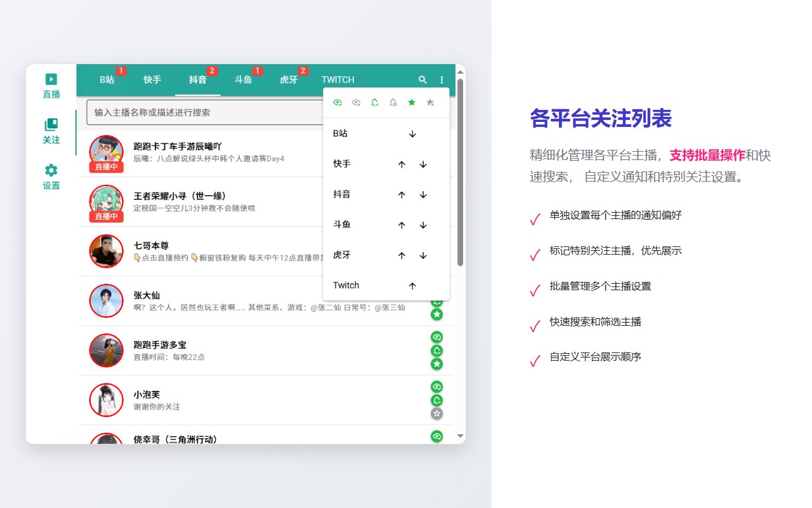This screenshot has width=812, height=508.
Task: Click the avatar of 七哥本尊
Action: (107, 251)
